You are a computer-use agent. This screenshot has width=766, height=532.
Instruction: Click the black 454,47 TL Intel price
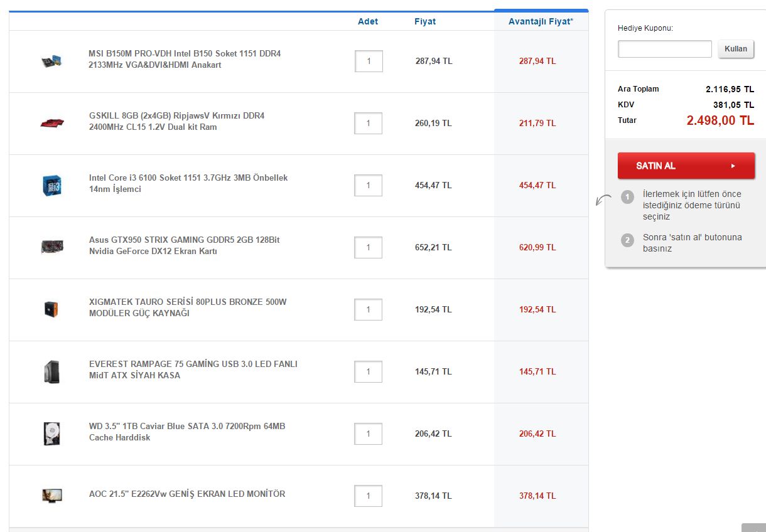(x=433, y=186)
